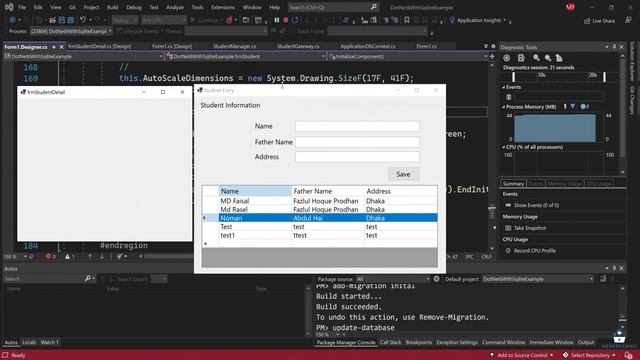Click the Undo arrow icon
Image resolution: width=640 pixels, height=360 pixels.
tap(83, 20)
